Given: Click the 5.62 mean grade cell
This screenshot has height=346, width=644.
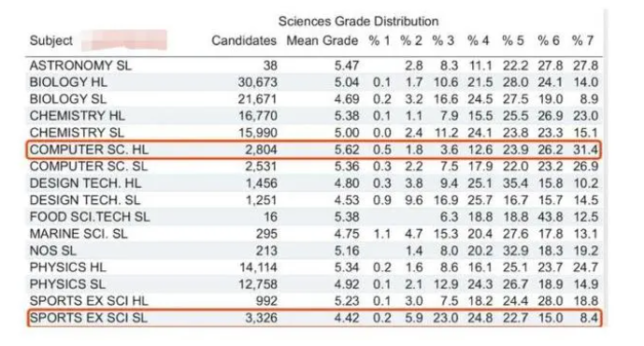Looking at the screenshot, I should tap(347, 150).
